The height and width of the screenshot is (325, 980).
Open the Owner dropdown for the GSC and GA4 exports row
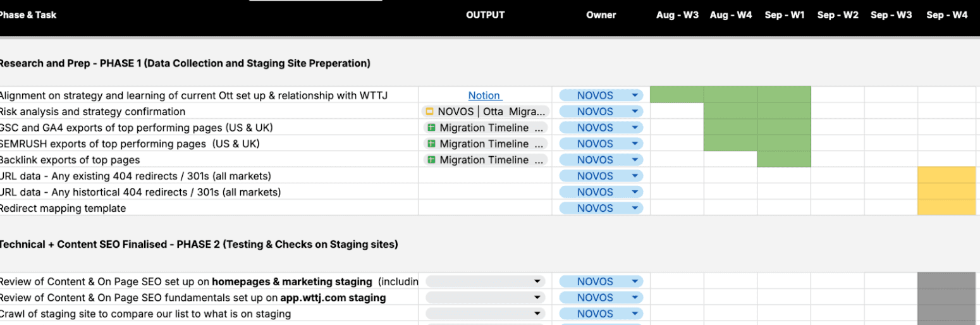pos(601,128)
